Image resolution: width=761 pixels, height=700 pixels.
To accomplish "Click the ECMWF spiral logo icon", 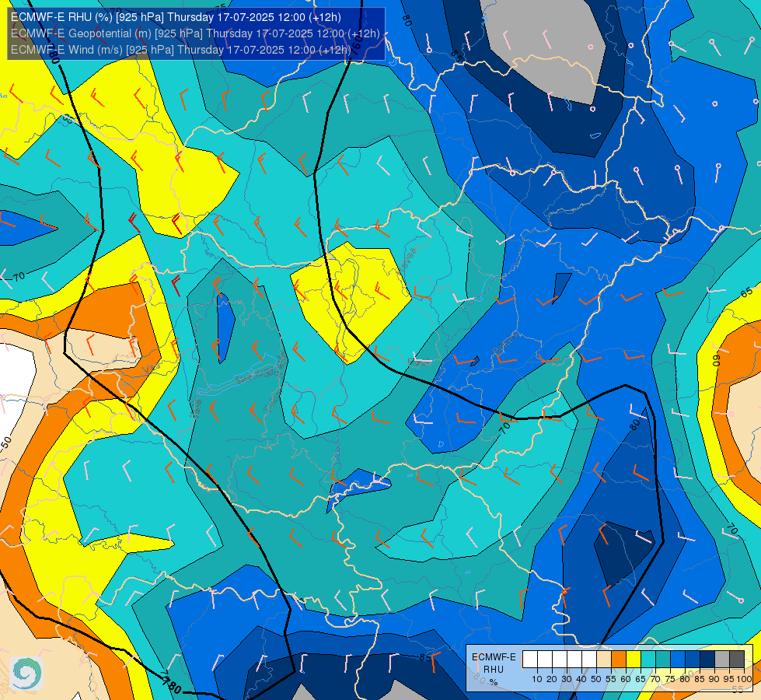I will tap(26, 674).
